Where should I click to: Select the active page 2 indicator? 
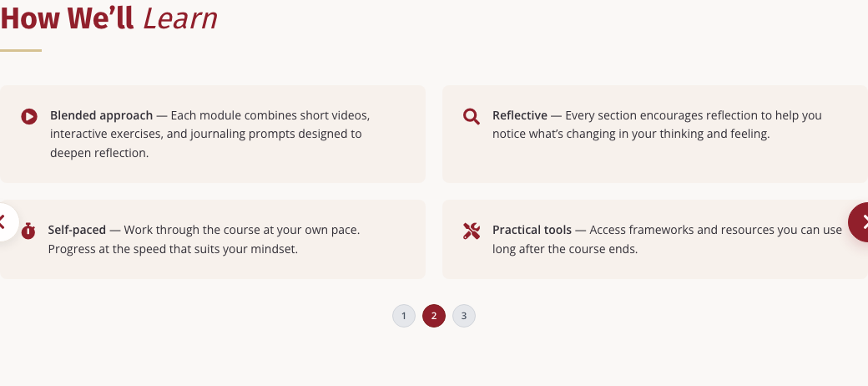pyautogui.click(x=434, y=316)
